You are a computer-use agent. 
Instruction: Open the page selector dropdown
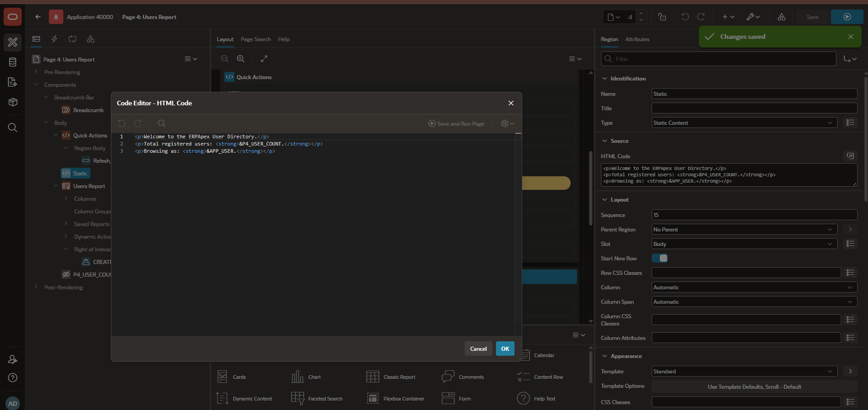click(614, 17)
